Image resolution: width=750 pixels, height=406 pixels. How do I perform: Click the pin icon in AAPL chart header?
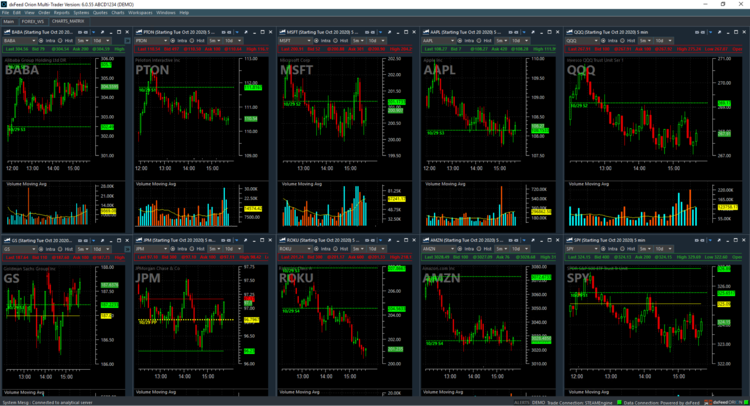532,32
